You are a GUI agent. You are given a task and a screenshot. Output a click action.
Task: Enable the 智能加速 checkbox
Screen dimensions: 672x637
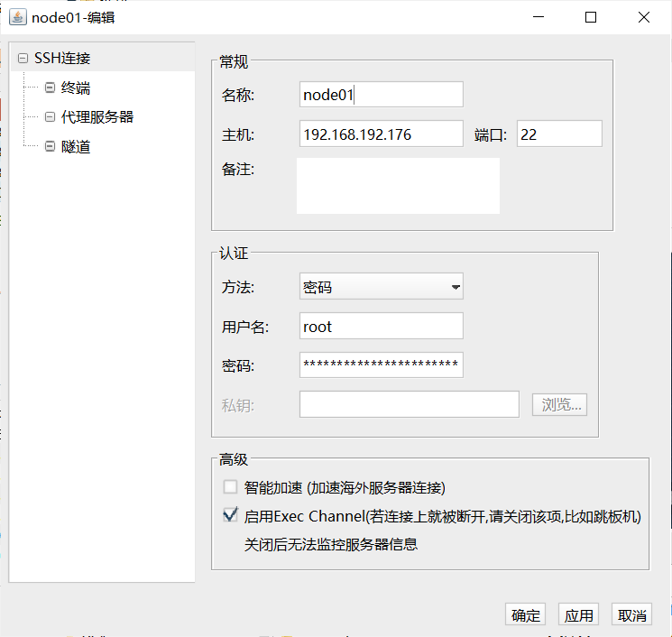[x=230, y=487]
